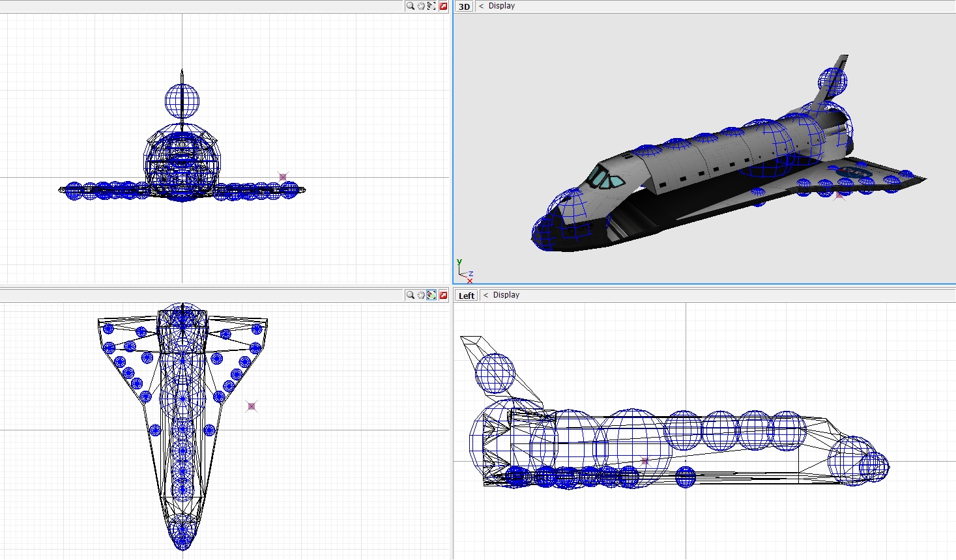Select the tail fin sphere in the Left viewport
The width and height of the screenshot is (956, 560).
coord(495,374)
